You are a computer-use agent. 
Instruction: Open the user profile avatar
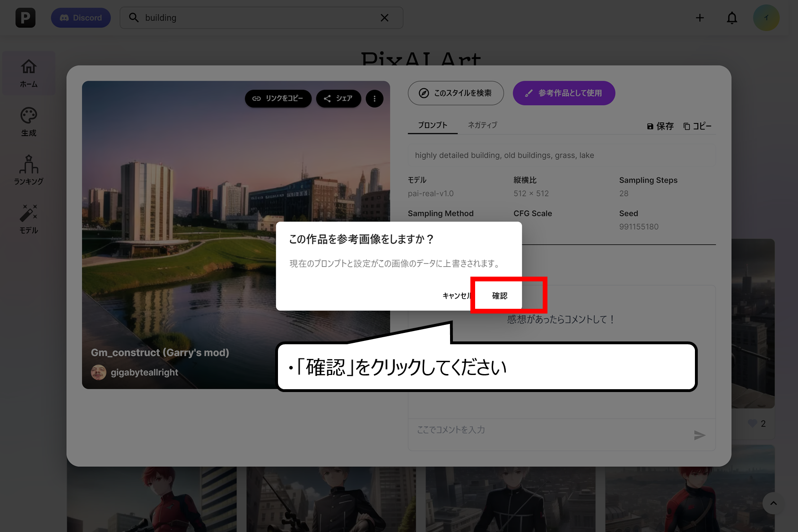point(766,18)
